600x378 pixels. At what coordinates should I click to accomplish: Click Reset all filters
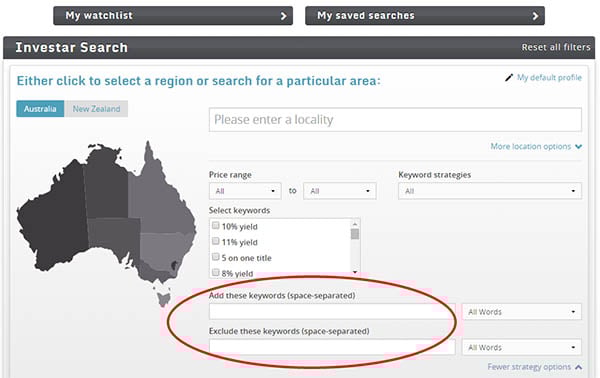pyautogui.click(x=556, y=47)
